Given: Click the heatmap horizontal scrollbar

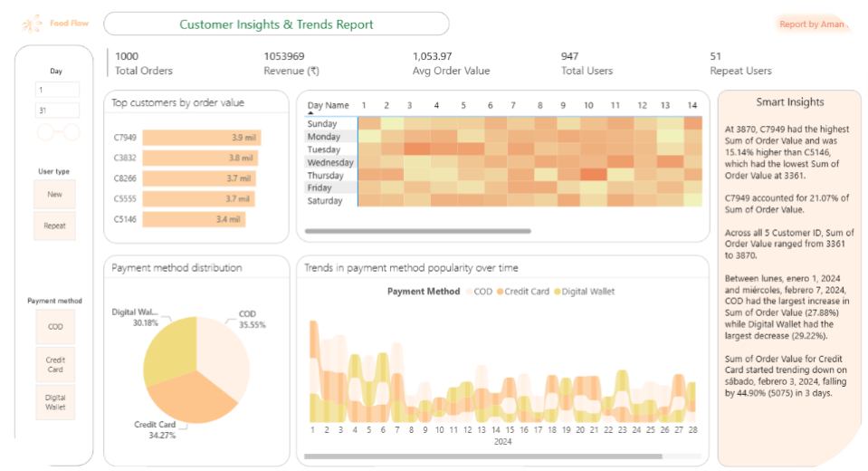Looking at the screenshot, I should (416, 232).
